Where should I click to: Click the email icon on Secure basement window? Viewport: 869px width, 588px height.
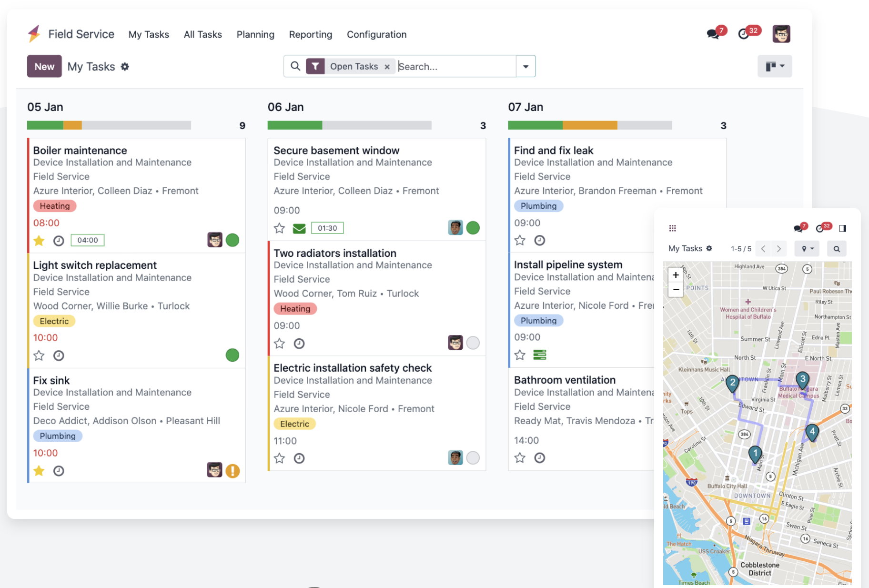click(299, 228)
